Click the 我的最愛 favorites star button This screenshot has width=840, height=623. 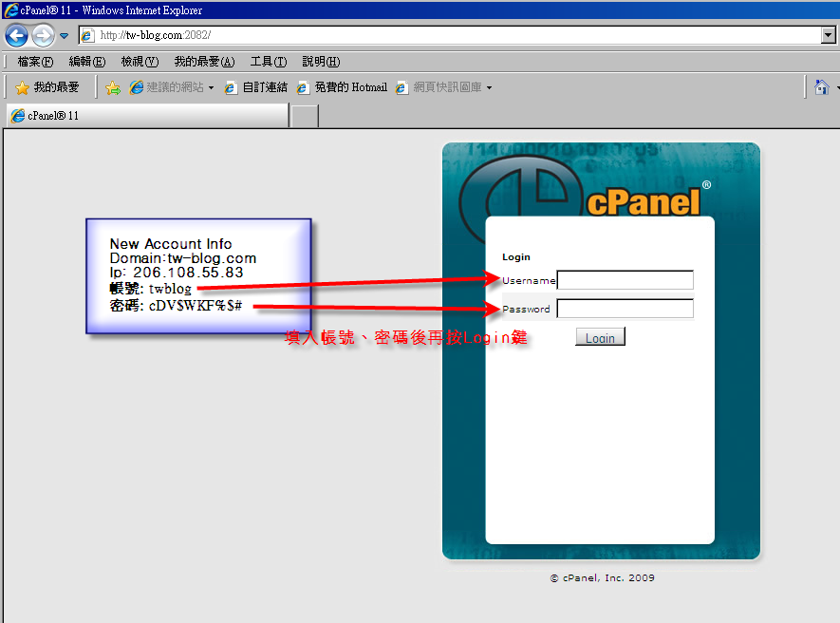tap(47, 86)
